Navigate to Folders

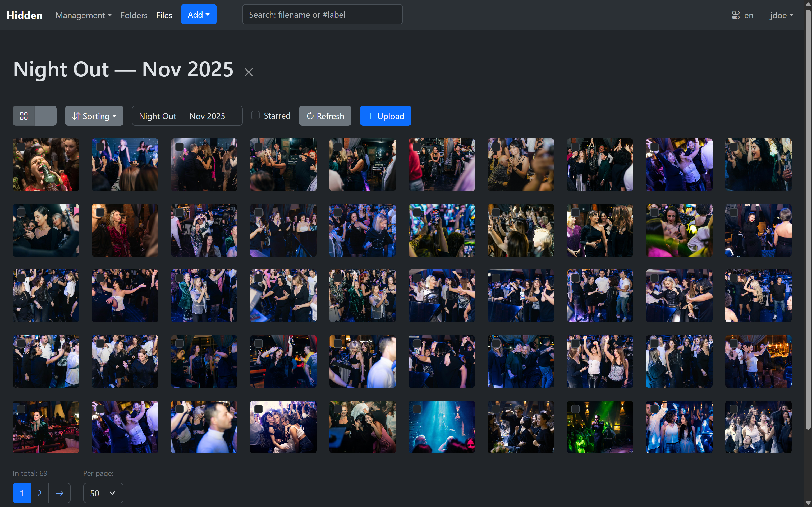pyautogui.click(x=134, y=15)
